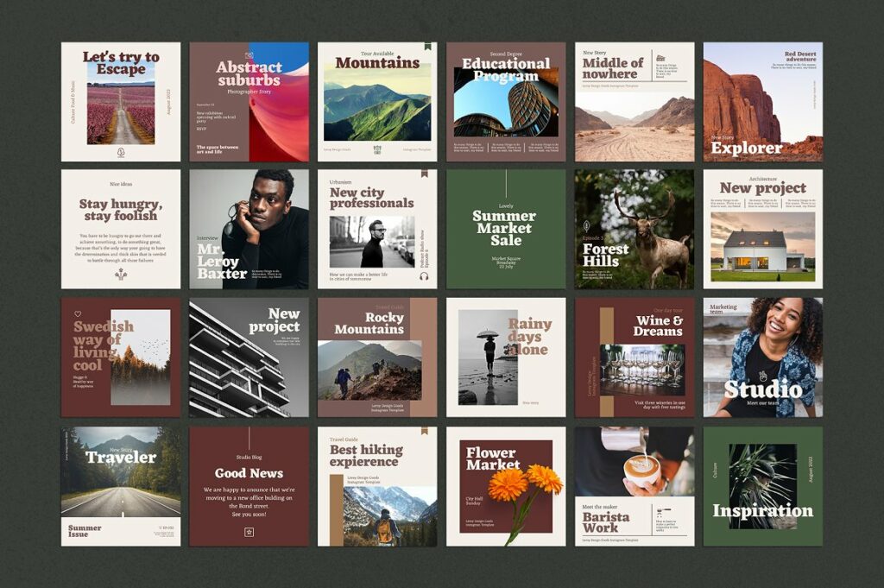Click the RSVP text on Abstract suburbs
884x588 pixels.
tap(201, 129)
